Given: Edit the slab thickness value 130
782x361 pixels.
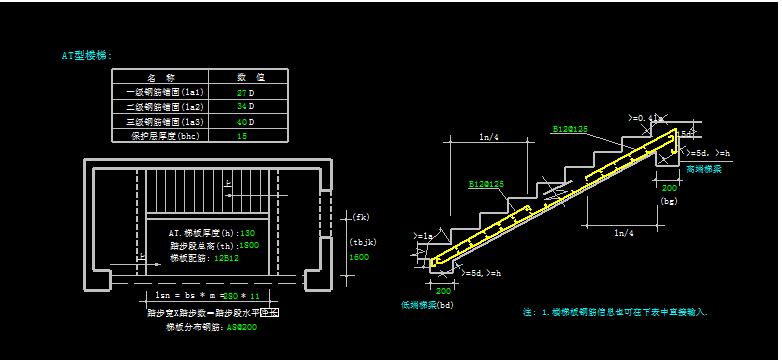Looking at the screenshot, I should coord(247,232).
